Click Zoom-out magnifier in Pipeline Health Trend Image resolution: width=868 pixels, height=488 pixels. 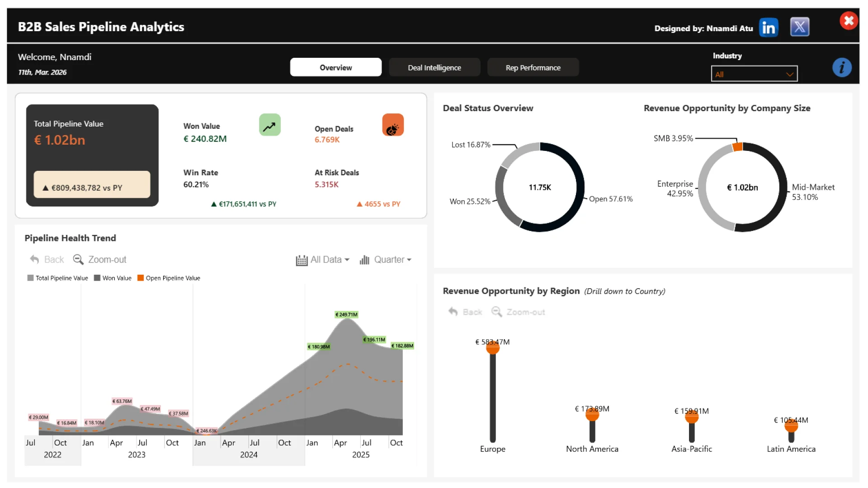(x=78, y=259)
